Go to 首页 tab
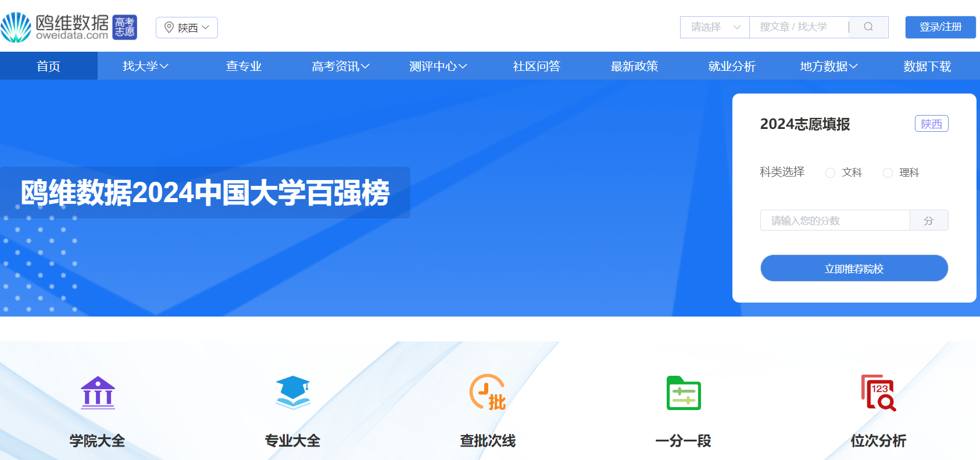This screenshot has height=460, width=980. (x=49, y=66)
